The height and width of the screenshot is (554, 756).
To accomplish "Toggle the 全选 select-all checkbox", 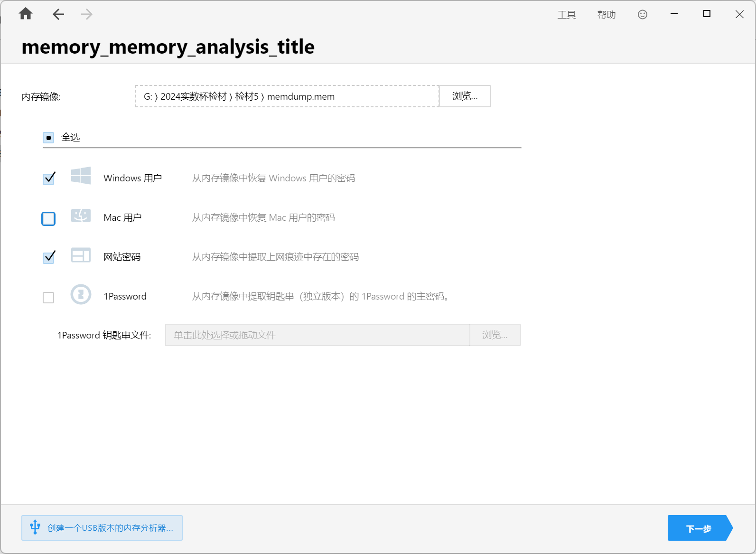I will coord(48,138).
